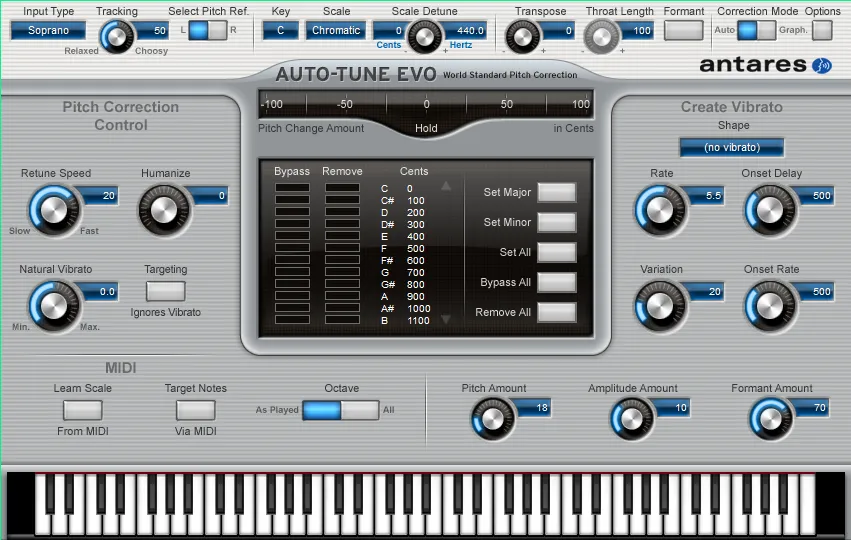Viewport: 851px width, 540px height.
Task: Select the Amplitude Amount value 10
Action: point(674,408)
